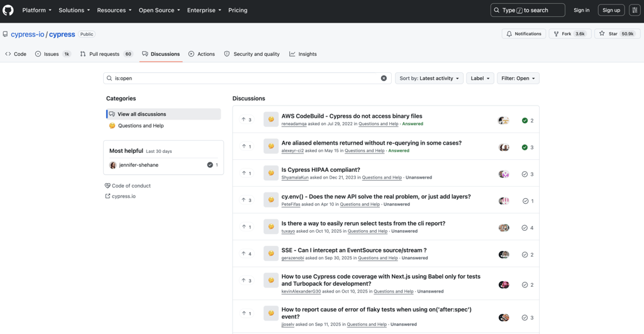Upvote the aliased elements discussion
644x334 pixels.
pyautogui.click(x=247, y=147)
